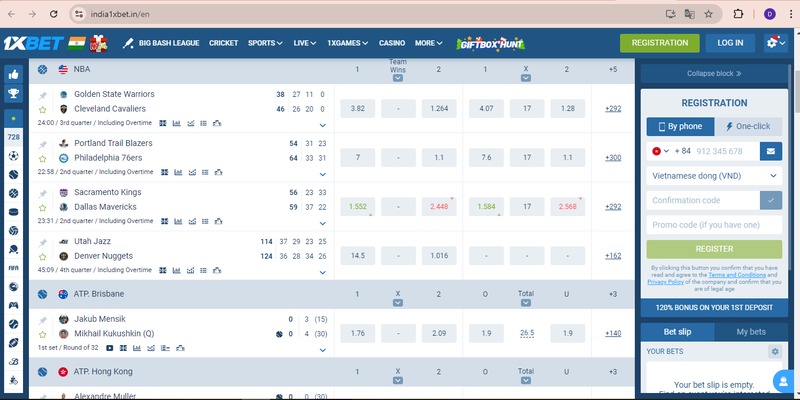This screenshot has width=800, height=400.
Task: Click the LOG IN button
Action: (730, 43)
